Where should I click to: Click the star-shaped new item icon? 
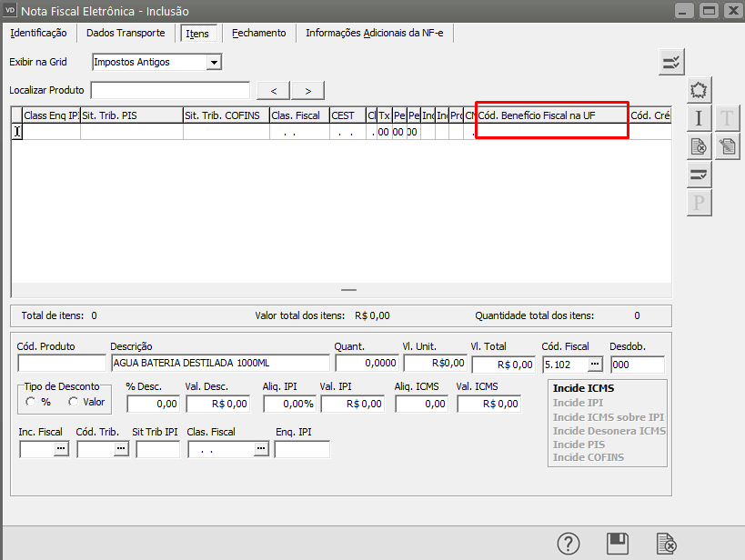[x=699, y=90]
